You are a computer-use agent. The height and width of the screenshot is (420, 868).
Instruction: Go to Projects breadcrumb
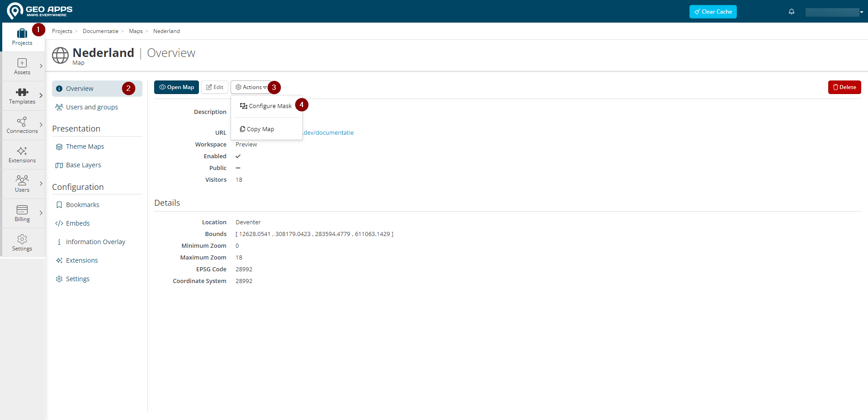click(62, 31)
